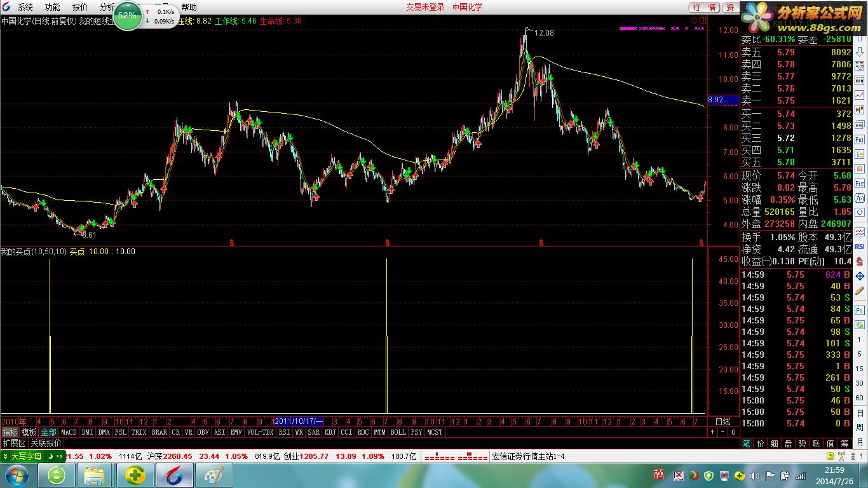Select the EMV indicator tab
Viewport: 868px width, 488px height.
tap(236, 432)
